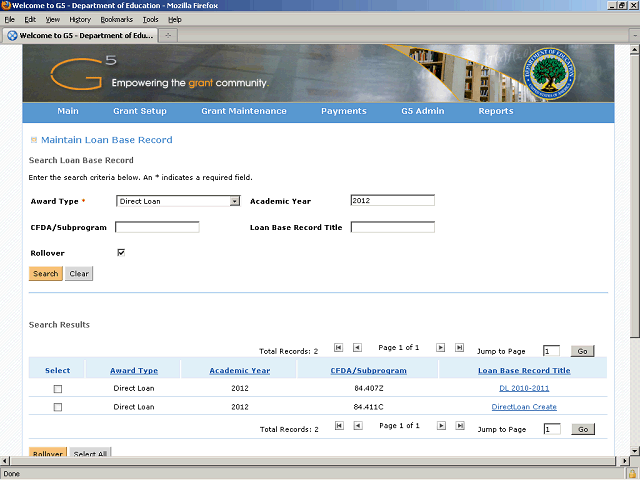
Task: Click the Select column header
Action: pyautogui.click(x=58, y=371)
